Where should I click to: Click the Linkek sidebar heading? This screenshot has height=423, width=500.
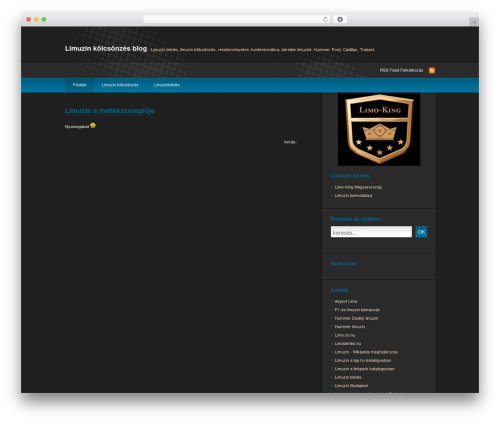(339, 290)
